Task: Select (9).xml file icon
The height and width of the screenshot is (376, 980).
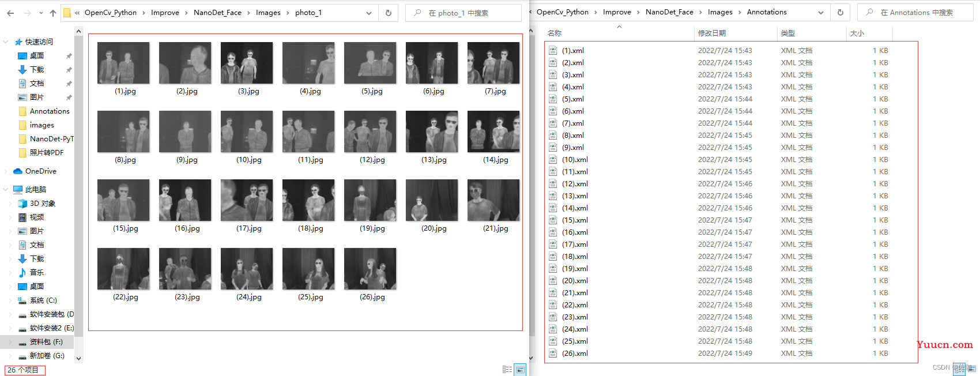Action: pos(553,148)
